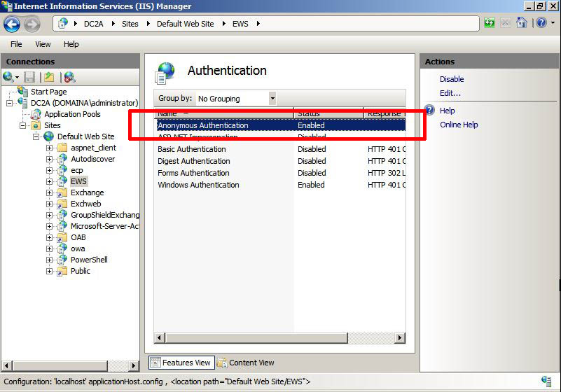Refresh page using the green refresh icon
The width and height of the screenshot is (561, 392).
point(489,23)
